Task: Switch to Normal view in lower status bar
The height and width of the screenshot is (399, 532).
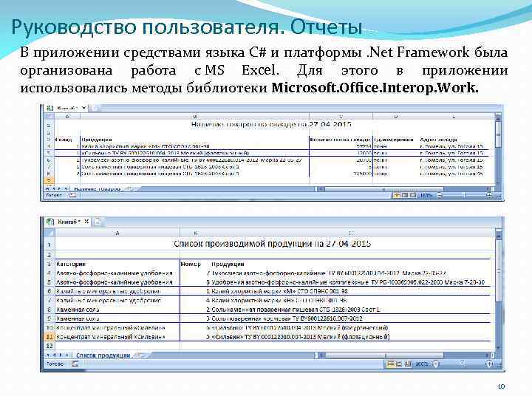Action: [x=391, y=364]
